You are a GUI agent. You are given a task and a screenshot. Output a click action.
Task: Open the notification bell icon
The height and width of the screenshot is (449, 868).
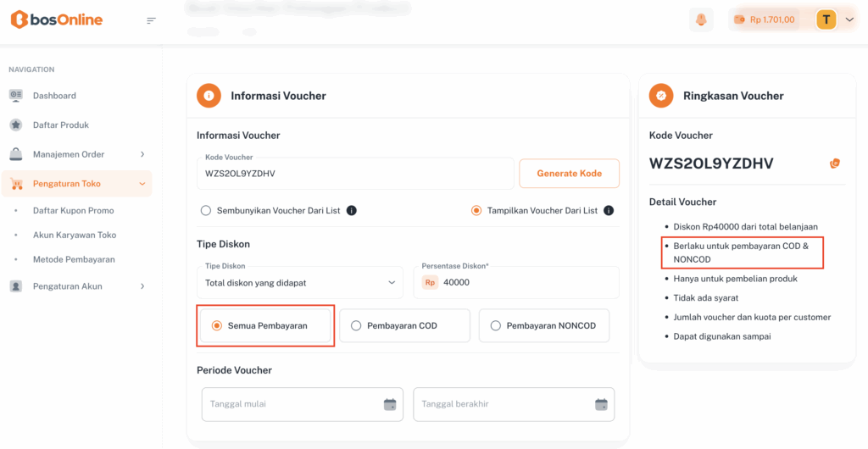pyautogui.click(x=701, y=20)
